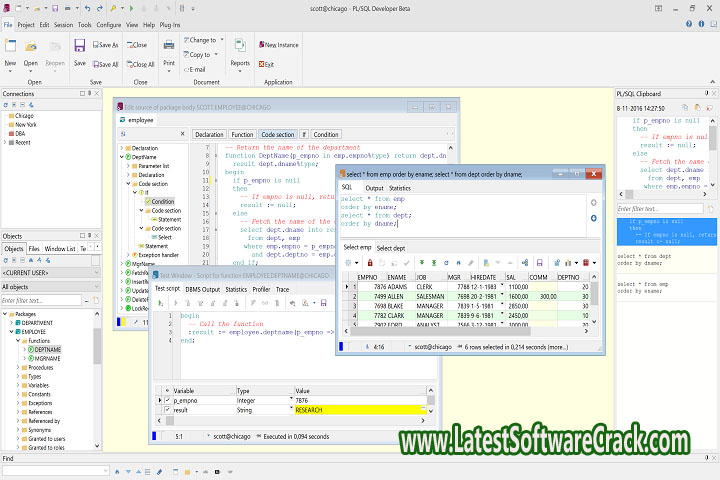Click the Condition breadcrumb button
The height and width of the screenshot is (480, 720).
[326, 135]
